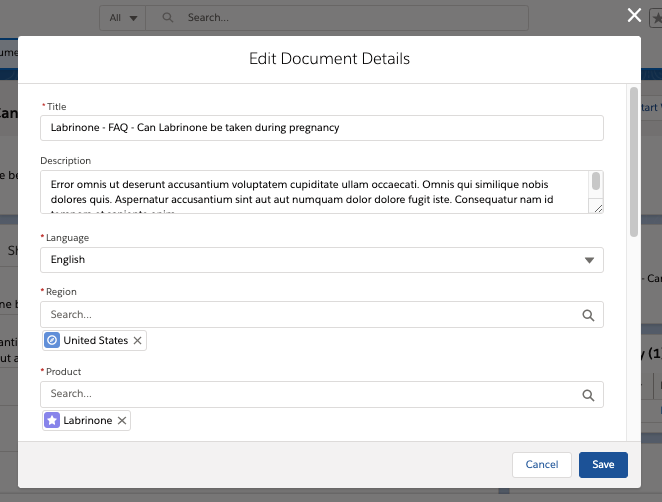Open the All filter dropdown in the header

pyautogui.click(x=124, y=18)
